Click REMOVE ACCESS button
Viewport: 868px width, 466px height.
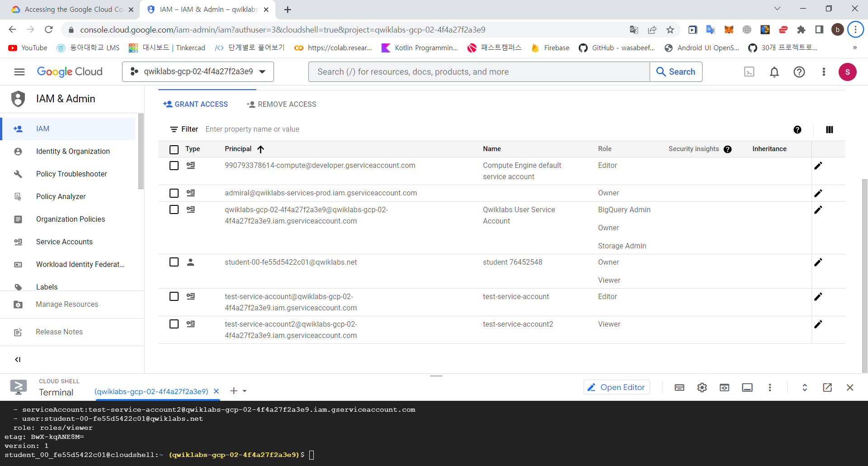(281, 105)
